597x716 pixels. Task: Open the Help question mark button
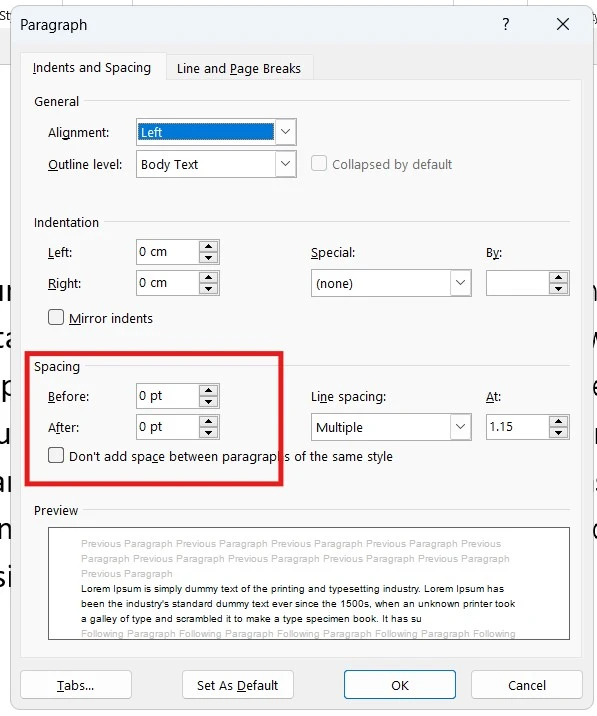506,24
